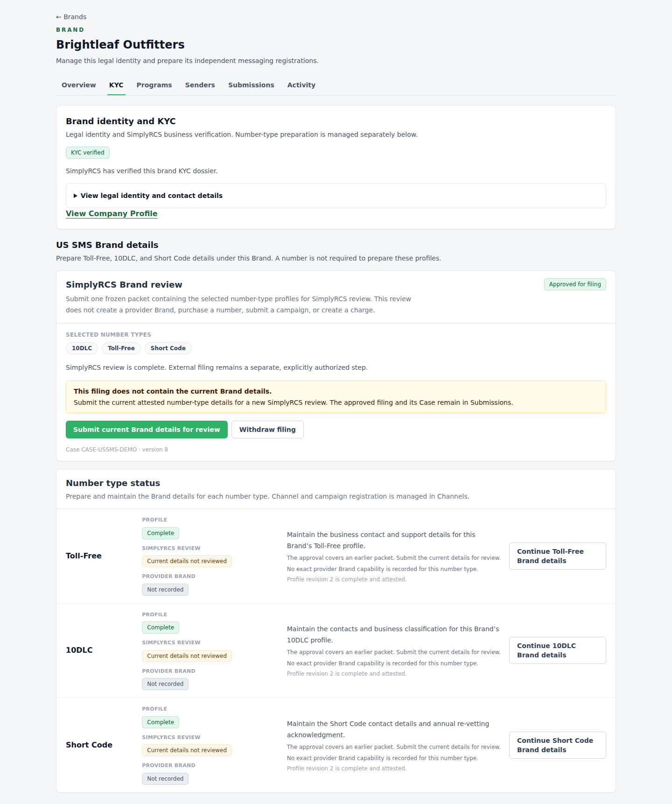
Task: Click the 'SimplyRCS review is complete' status line
Action: click(x=217, y=367)
